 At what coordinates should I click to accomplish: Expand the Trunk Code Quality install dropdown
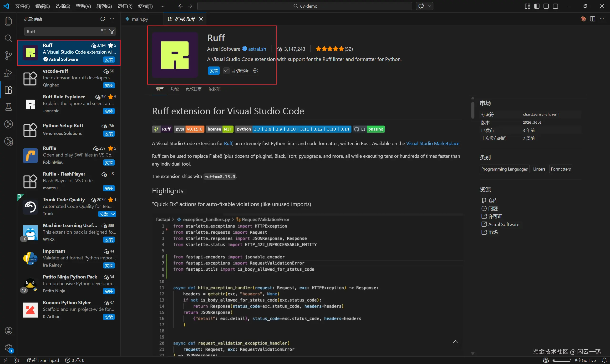(113, 214)
